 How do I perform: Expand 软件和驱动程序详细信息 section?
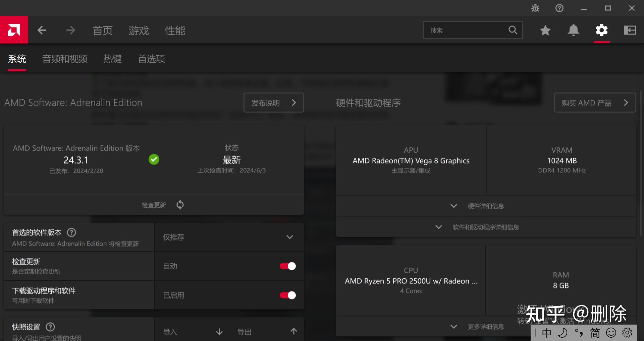(486, 227)
